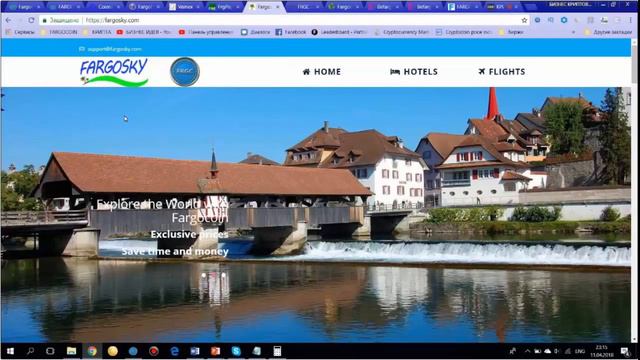
Task: Open the Chrome three-dot menu
Action: (x=631, y=20)
